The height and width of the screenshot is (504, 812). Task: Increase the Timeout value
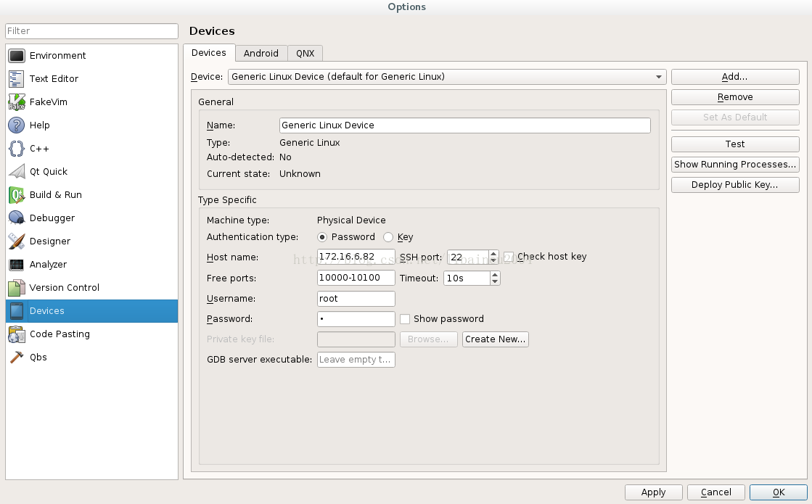coord(494,274)
